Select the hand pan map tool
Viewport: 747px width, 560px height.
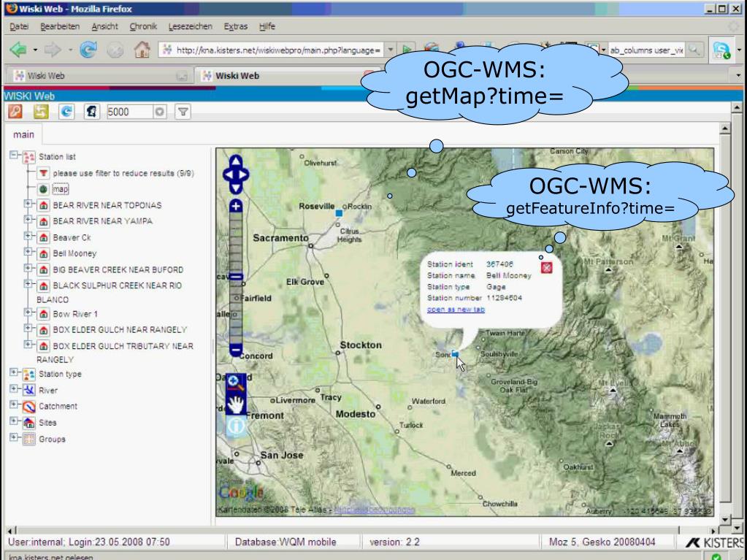[236, 404]
